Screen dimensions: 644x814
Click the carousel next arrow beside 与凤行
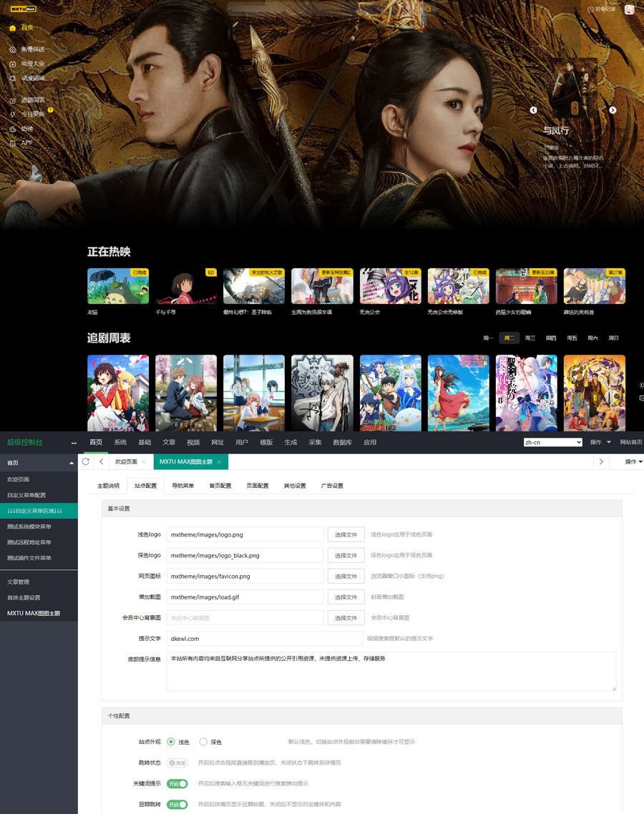[613, 111]
